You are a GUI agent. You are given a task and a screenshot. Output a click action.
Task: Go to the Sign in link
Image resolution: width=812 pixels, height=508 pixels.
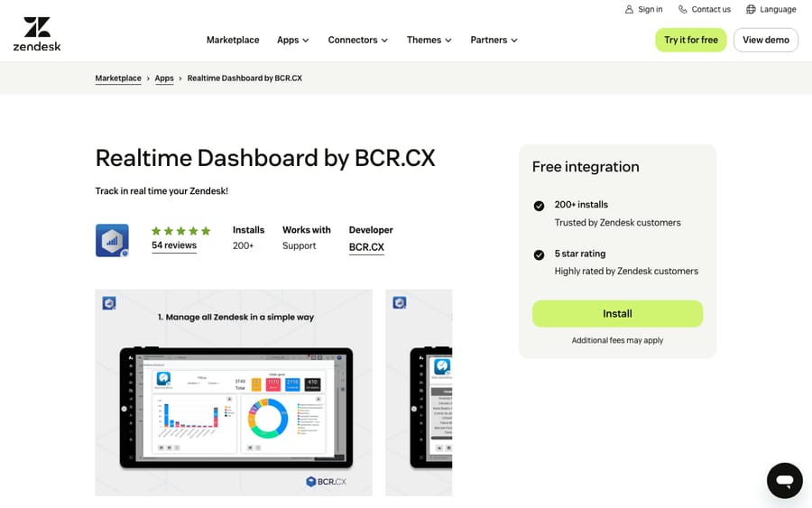click(x=650, y=9)
